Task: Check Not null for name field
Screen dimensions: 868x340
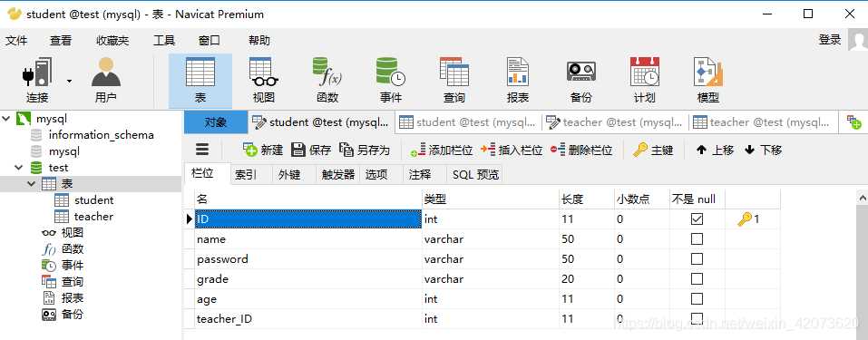Action: tap(697, 239)
